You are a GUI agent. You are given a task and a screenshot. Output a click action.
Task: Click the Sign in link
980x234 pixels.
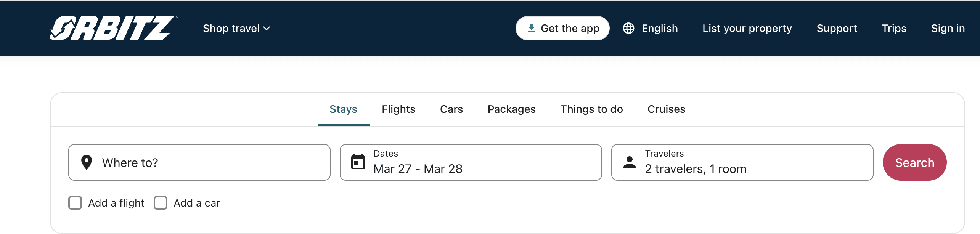tap(948, 28)
